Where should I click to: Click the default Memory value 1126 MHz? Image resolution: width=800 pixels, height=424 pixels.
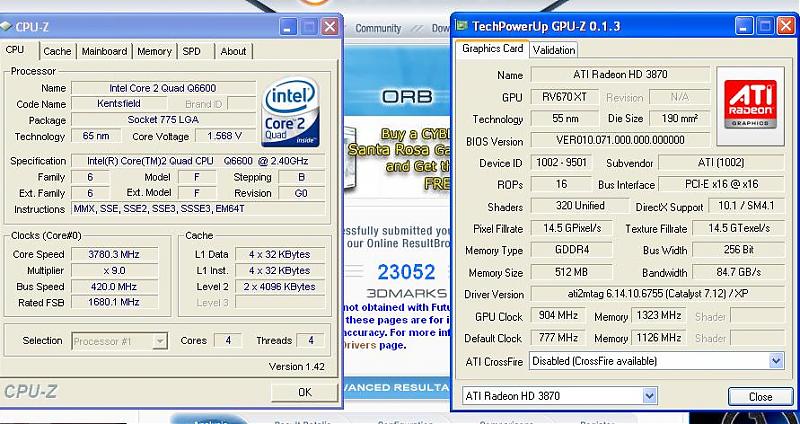click(x=659, y=337)
